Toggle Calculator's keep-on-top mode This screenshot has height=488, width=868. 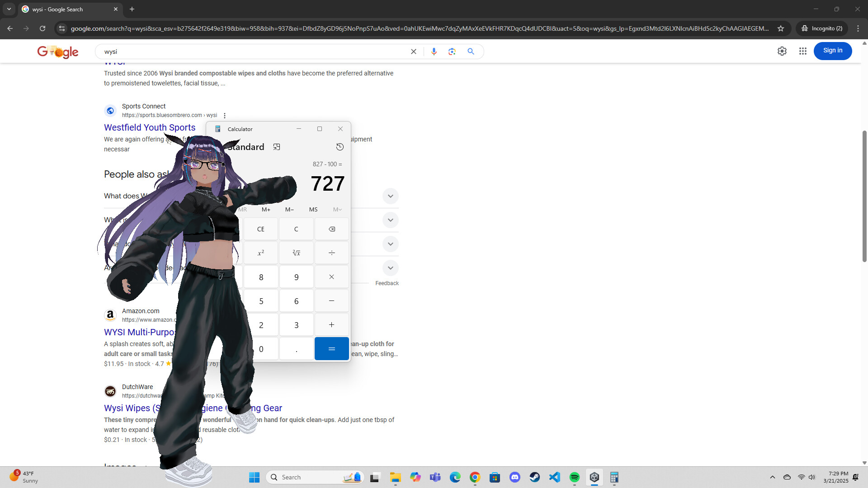coord(277,146)
